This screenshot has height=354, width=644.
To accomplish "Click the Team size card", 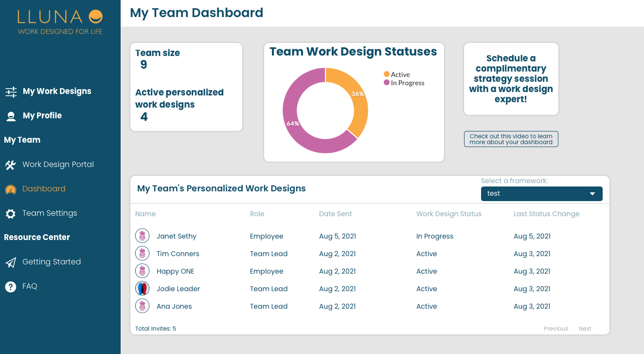I will 186,87.
